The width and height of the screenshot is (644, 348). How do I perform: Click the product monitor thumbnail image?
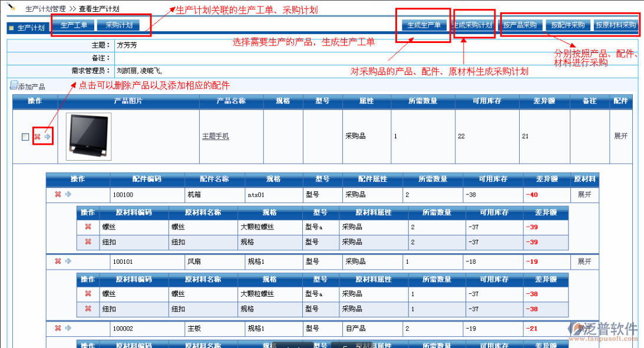click(88, 136)
